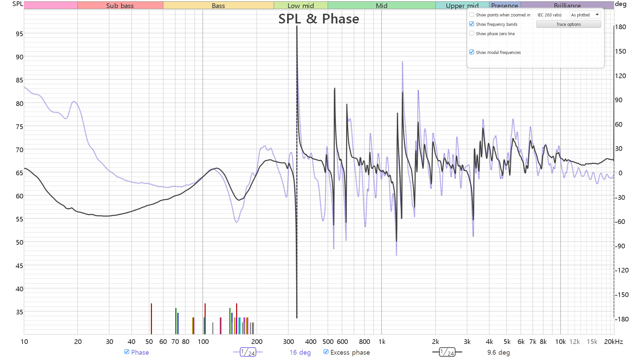The width and height of the screenshot is (644, 359).
Task: Select the Sub bass frequency band
Action: pos(120,5)
